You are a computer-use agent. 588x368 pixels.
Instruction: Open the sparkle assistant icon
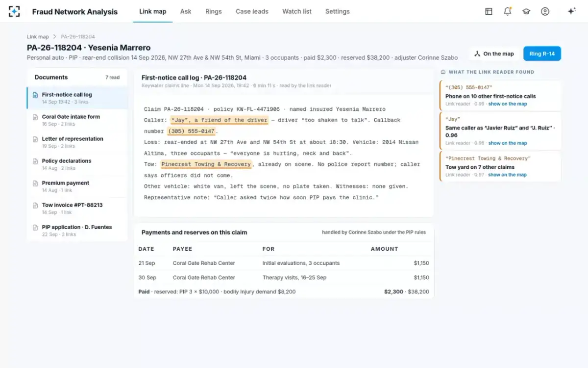point(571,11)
